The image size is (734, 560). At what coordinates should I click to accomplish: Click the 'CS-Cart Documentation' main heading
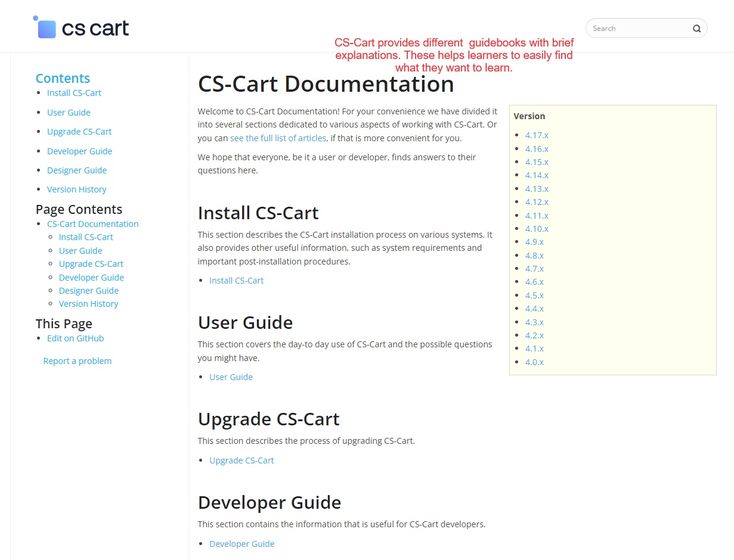(326, 84)
